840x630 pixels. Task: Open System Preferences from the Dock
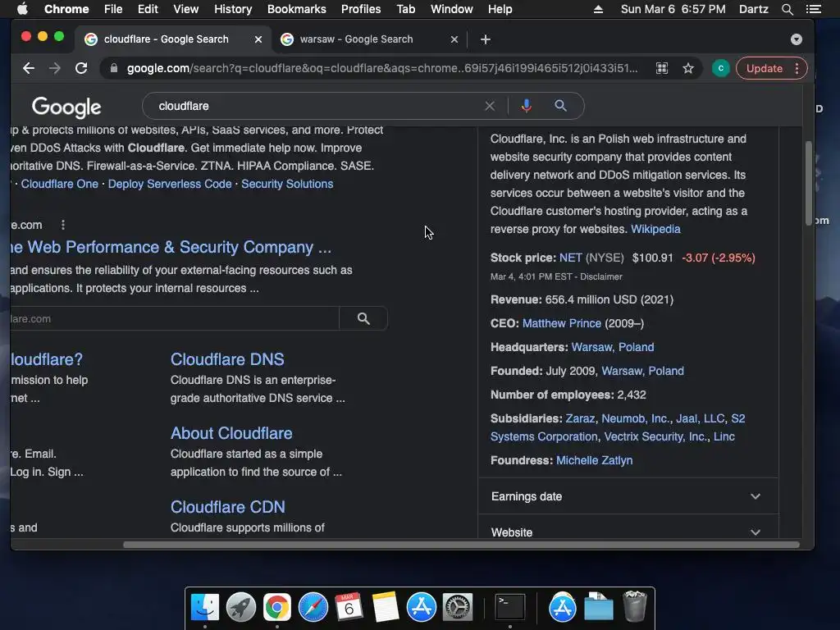click(457, 608)
